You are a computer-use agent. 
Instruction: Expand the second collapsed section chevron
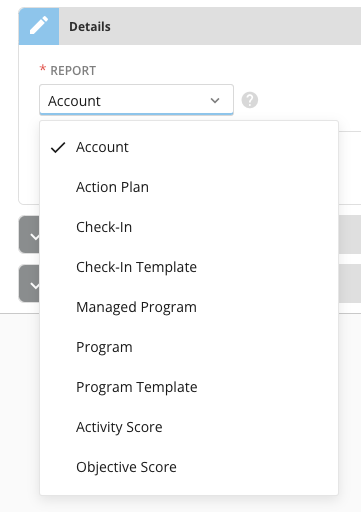point(30,284)
